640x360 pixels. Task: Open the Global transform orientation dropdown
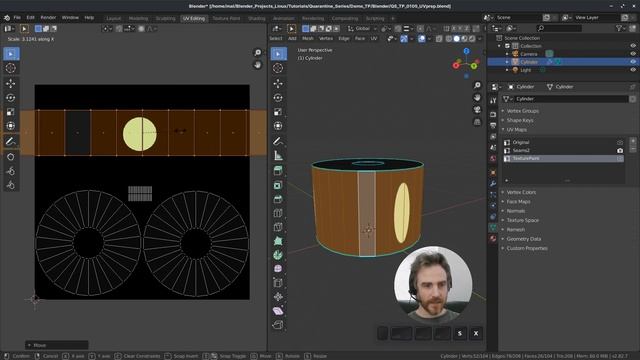tap(362, 29)
